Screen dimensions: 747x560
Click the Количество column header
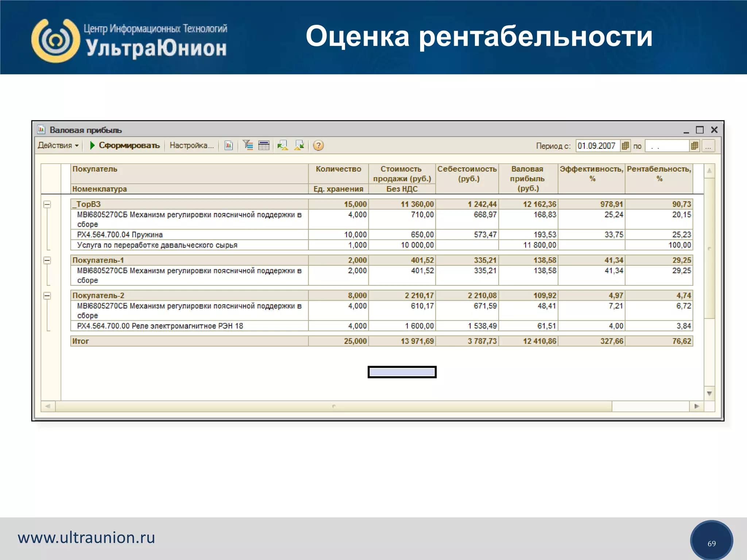pyautogui.click(x=338, y=174)
